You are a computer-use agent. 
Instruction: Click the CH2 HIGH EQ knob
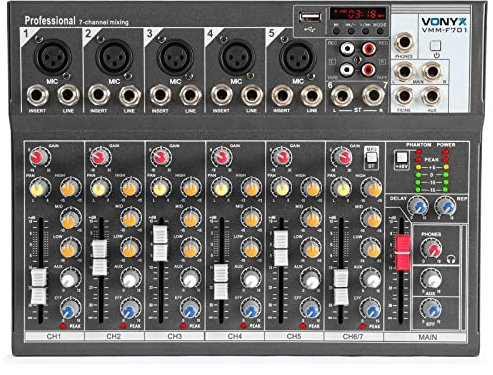(x=131, y=188)
